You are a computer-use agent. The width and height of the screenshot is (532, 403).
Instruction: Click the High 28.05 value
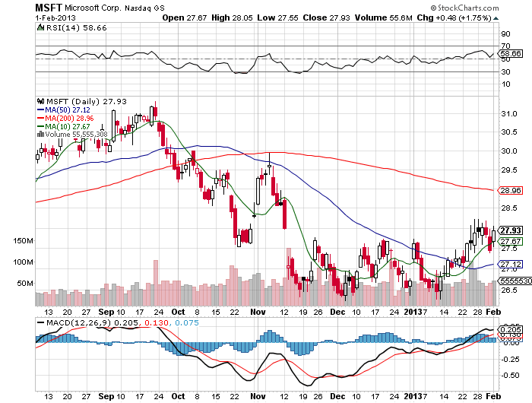coord(232,17)
